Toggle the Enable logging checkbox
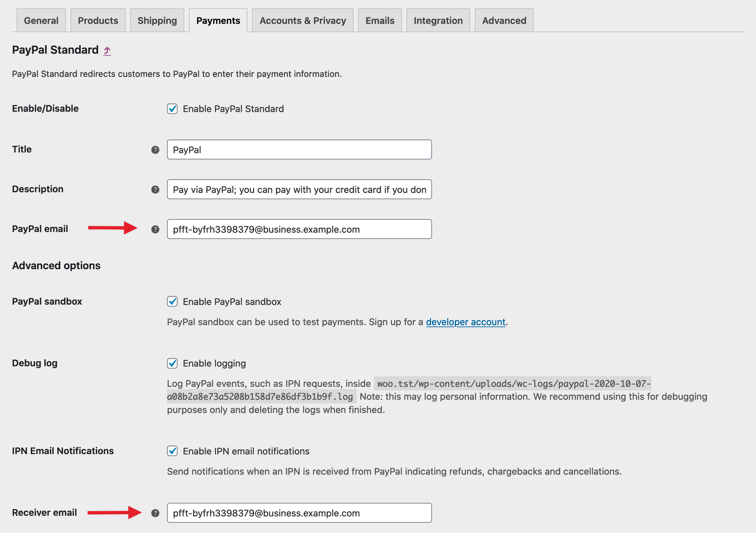This screenshot has width=756, height=533. click(172, 364)
